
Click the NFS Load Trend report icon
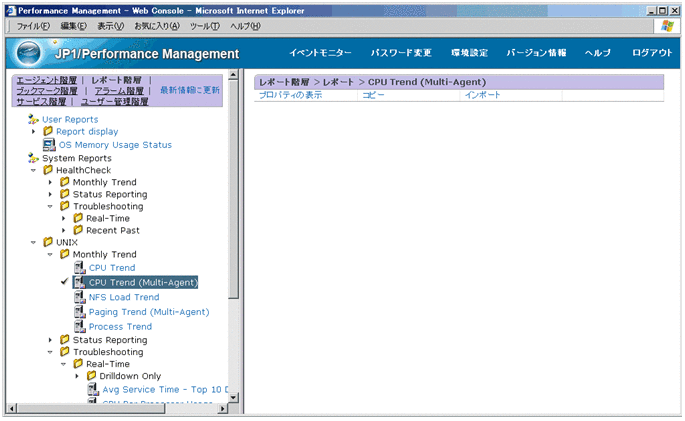tap(80, 297)
